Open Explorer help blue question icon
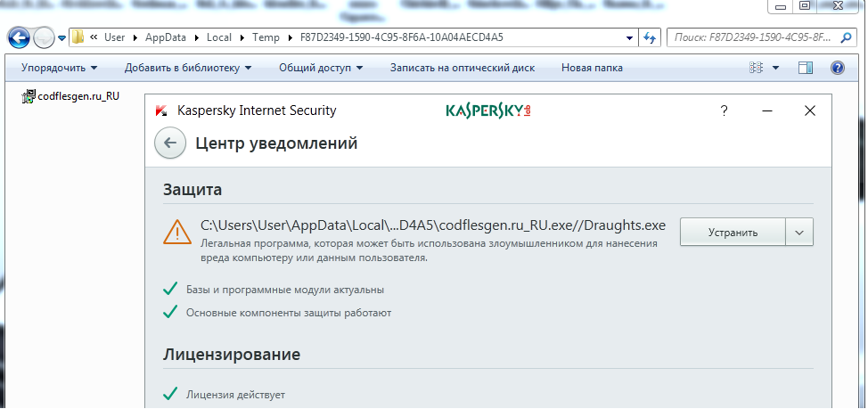Viewport: 868px width, 409px height. pyautogui.click(x=837, y=68)
